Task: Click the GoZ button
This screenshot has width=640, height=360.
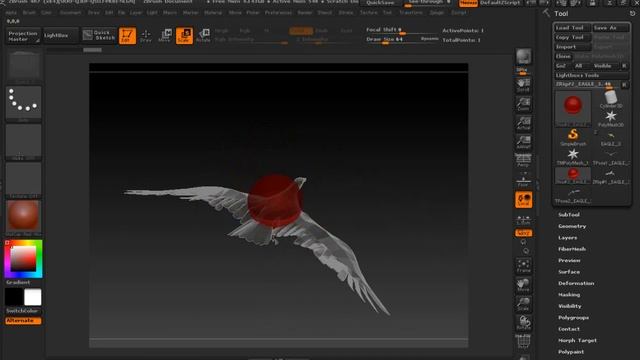Action: (x=562, y=66)
